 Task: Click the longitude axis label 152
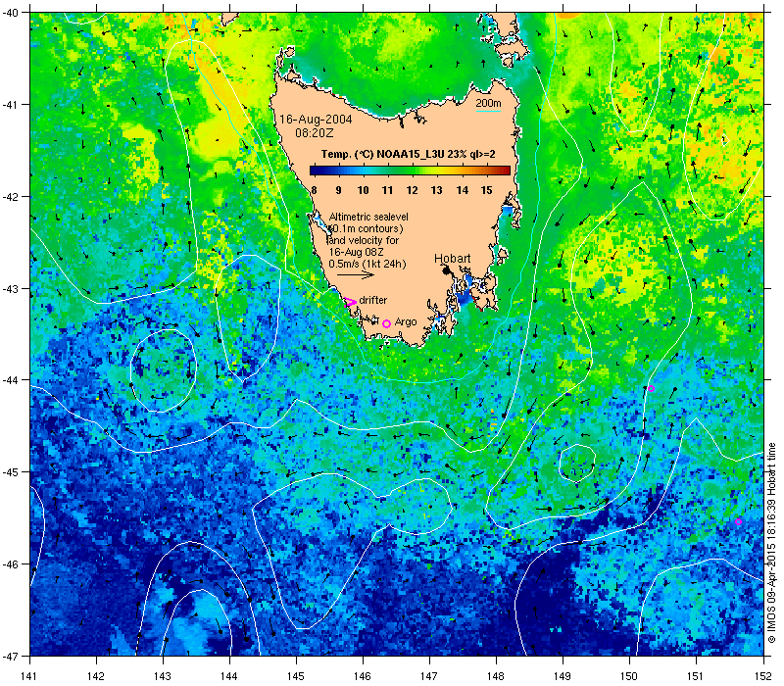(x=763, y=676)
